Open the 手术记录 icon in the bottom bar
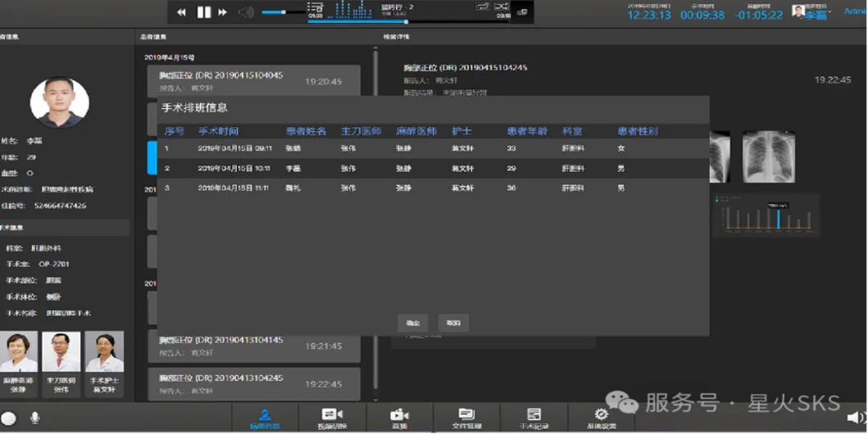The image size is (868, 434). tap(534, 418)
